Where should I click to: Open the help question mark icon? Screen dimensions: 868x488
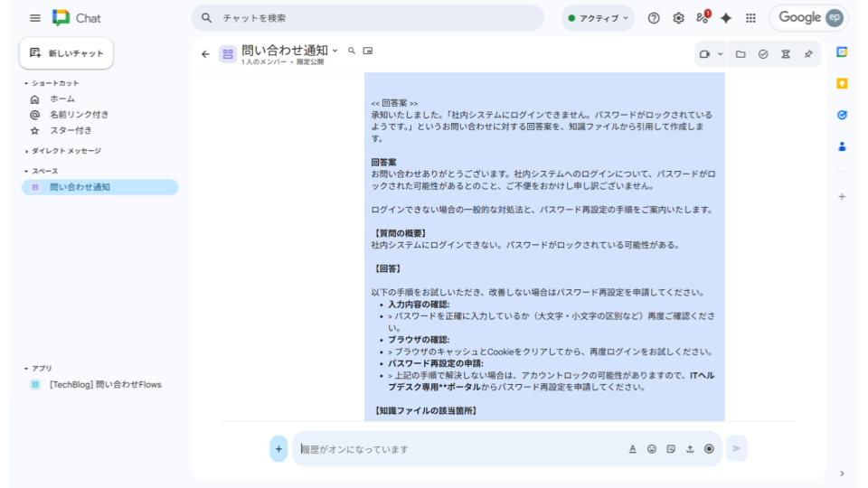[x=654, y=18]
